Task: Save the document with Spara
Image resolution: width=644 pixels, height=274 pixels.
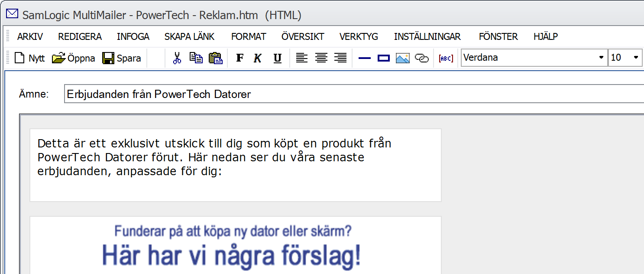Action: pos(122,58)
